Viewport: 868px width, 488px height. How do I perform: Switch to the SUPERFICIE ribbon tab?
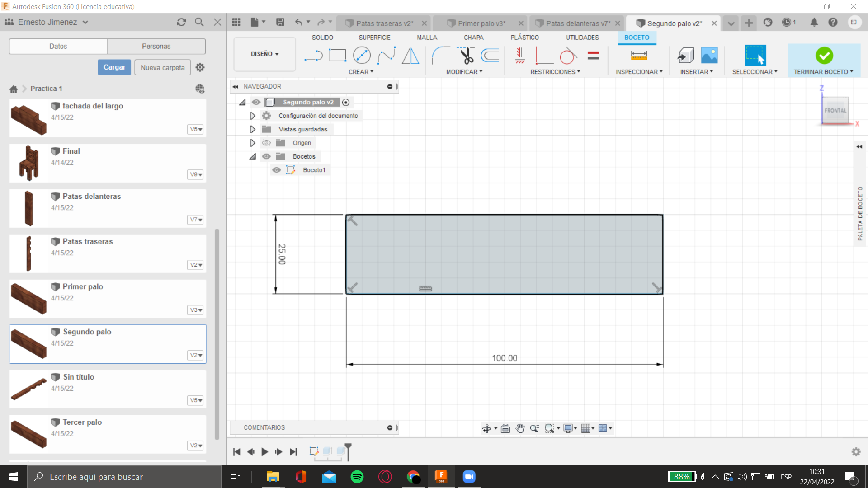pos(374,38)
